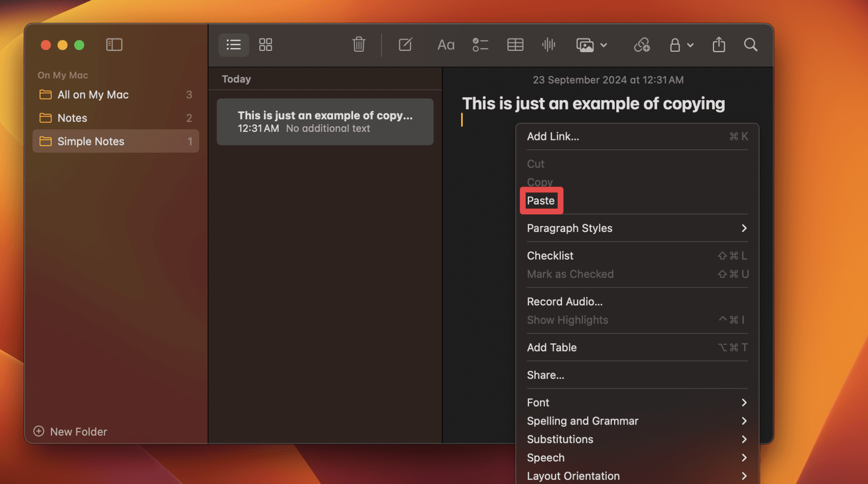This screenshot has width=868, height=484.
Task: Toggle the sidebar visibility
Action: point(114,45)
